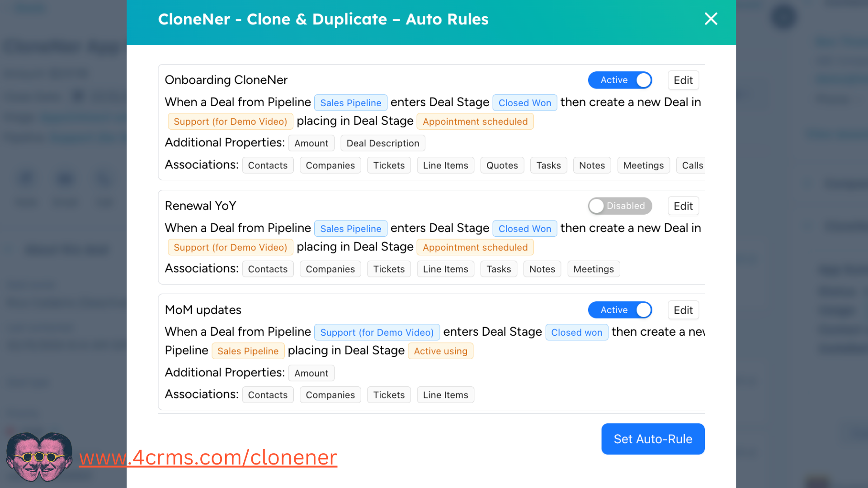Click the two-faces mascot logo
Viewport: 868px width, 488px height.
pos(39,456)
